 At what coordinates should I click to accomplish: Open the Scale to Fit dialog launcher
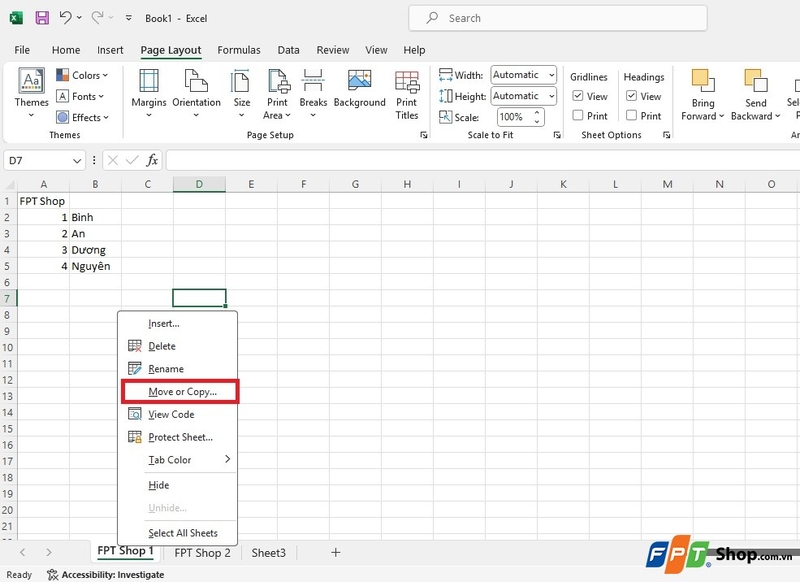coord(557,135)
